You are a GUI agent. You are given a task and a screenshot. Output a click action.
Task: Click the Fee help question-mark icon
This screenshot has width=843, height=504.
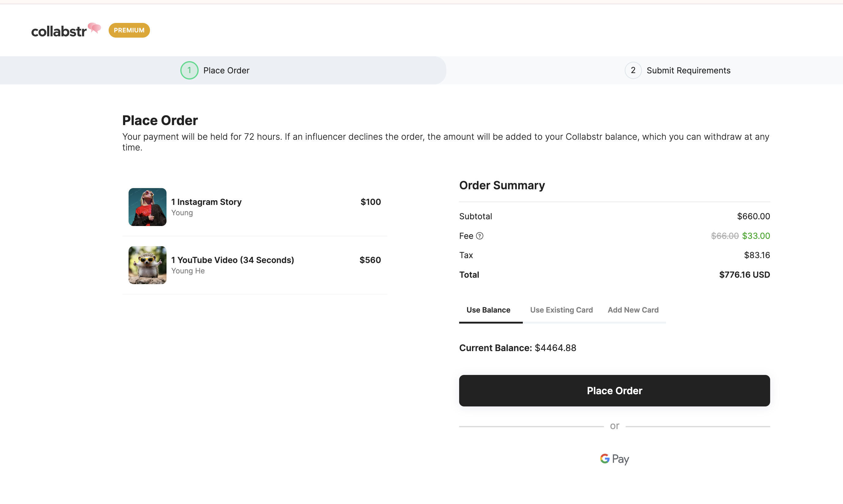point(479,236)
